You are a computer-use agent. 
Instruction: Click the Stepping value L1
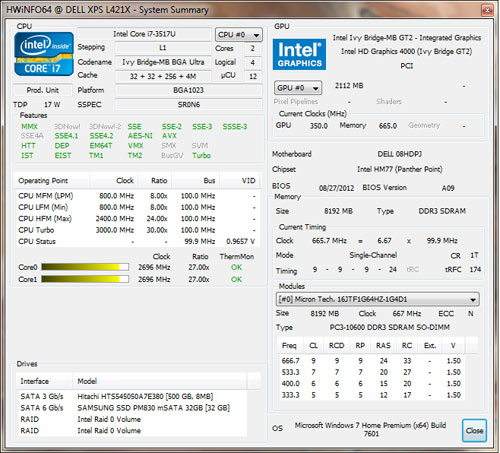163,48
